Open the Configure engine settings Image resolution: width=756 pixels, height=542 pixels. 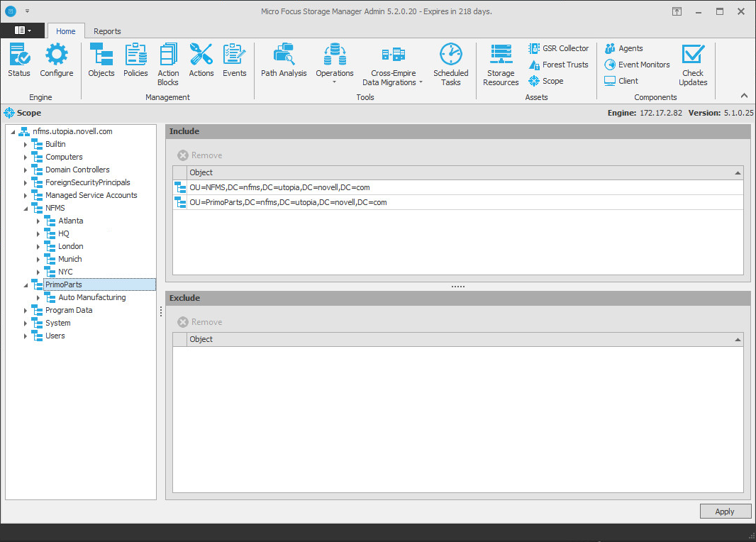[x=57, y=60]
